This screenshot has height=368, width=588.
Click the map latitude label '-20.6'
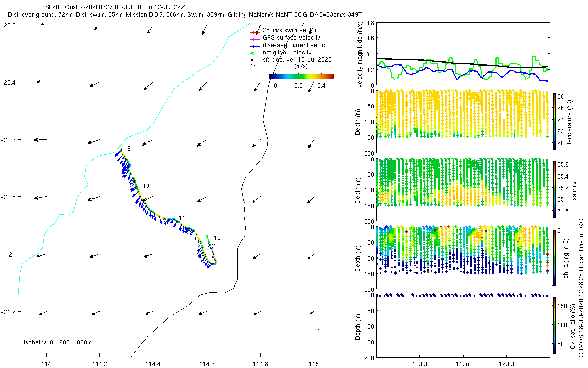[x=8, y=140]
